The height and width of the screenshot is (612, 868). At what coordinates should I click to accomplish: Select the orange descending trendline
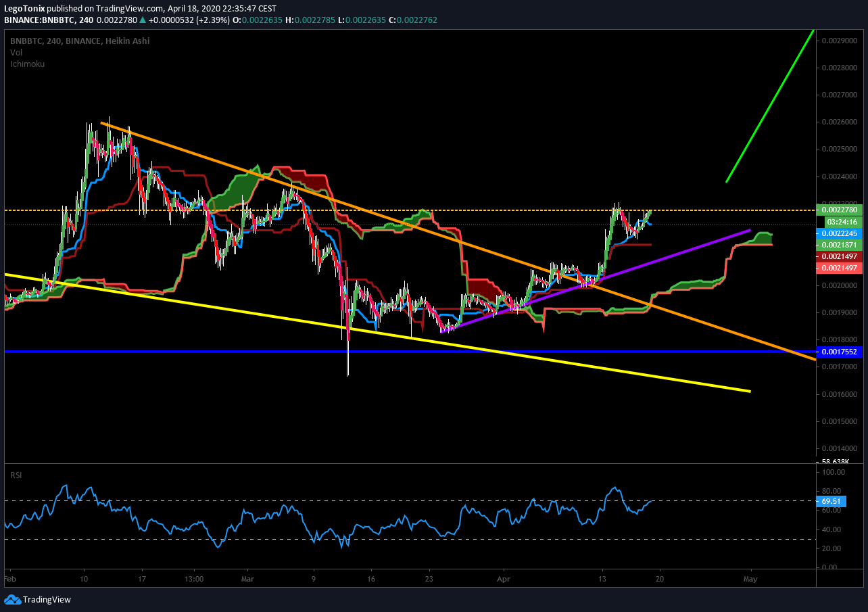click(458, 241)
